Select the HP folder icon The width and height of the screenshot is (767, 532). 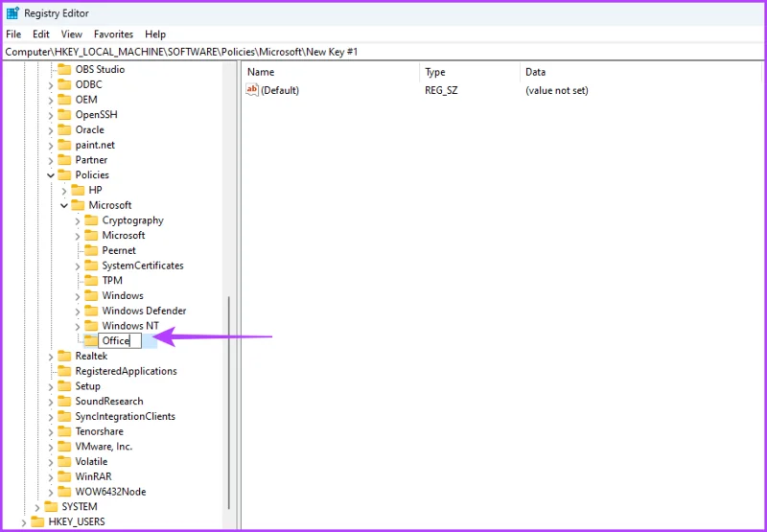point(78,190)
